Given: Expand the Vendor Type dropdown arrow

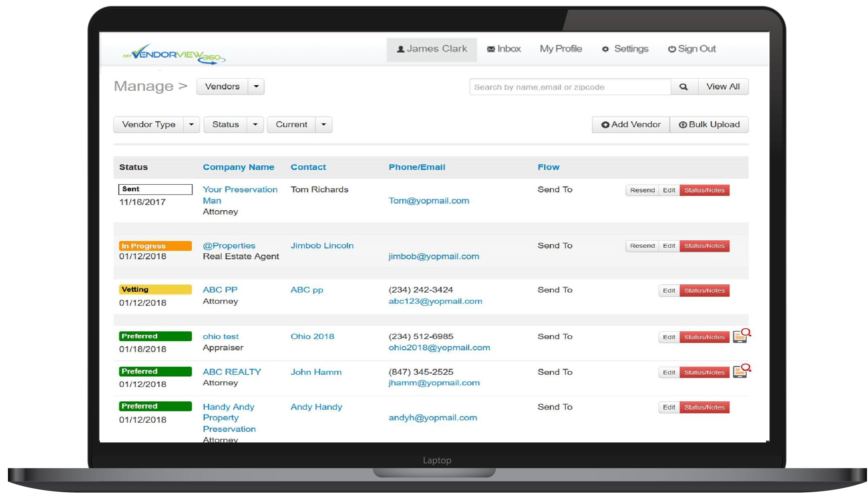Looking at the screenshot, I should pos(192,125).
